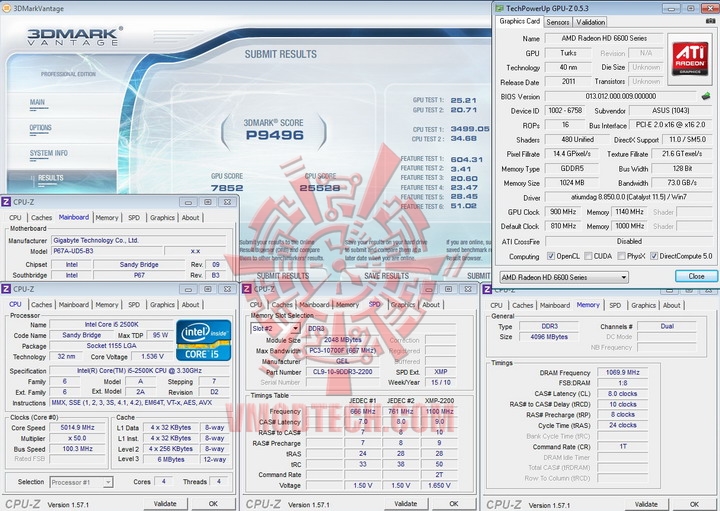The width and height of the screenshot is (720, 511).
Task: Open Caches tab in CPU-Z Mainboard window
Action: (x=41, y=218)
